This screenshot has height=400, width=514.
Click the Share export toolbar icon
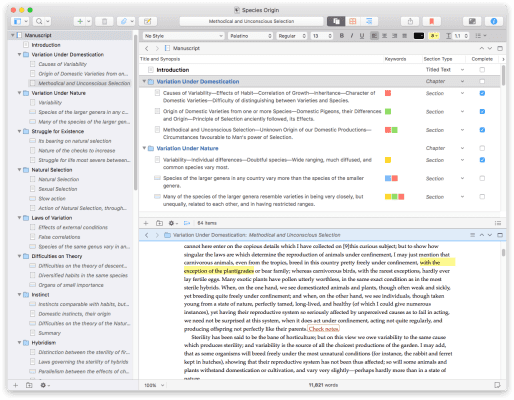coord(410,21)
